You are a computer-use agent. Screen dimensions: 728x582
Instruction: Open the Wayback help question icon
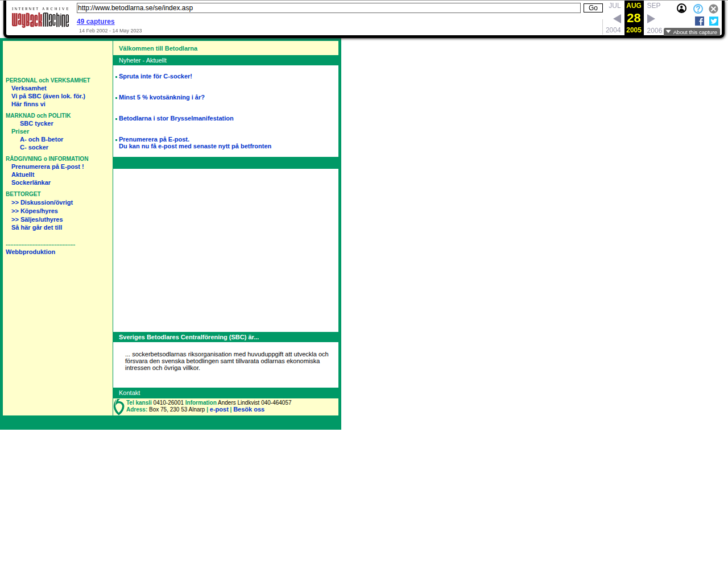(x=698, y=9)
